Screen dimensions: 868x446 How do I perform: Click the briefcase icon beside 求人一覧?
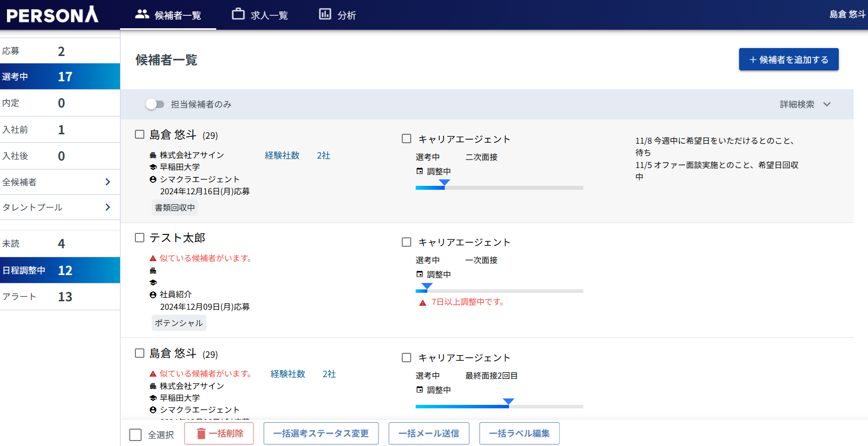pos(238,14)
